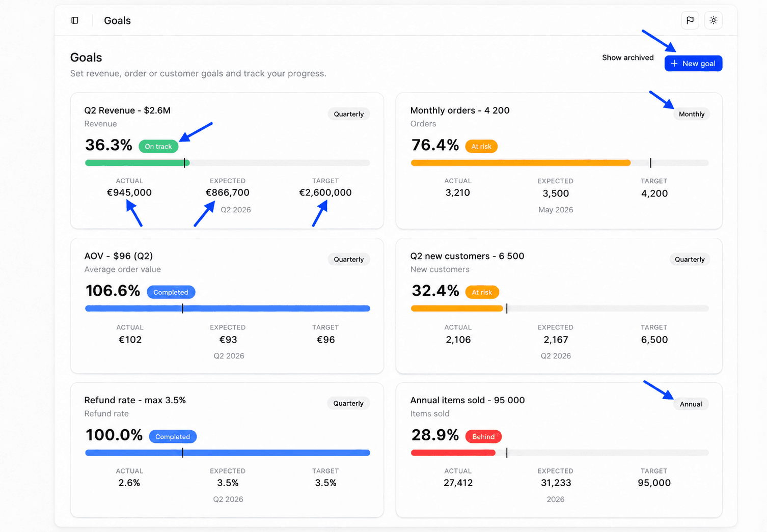
Task: Select the 32.4% progress value
Action: [435, 291]
